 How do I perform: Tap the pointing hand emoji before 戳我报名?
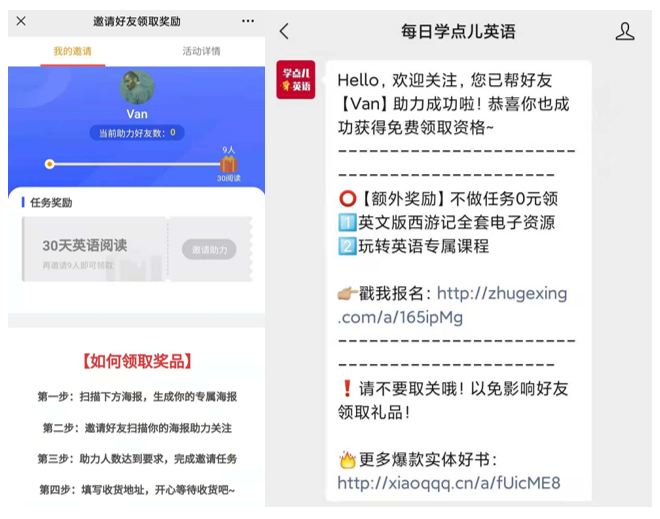(x=347, y=293)
